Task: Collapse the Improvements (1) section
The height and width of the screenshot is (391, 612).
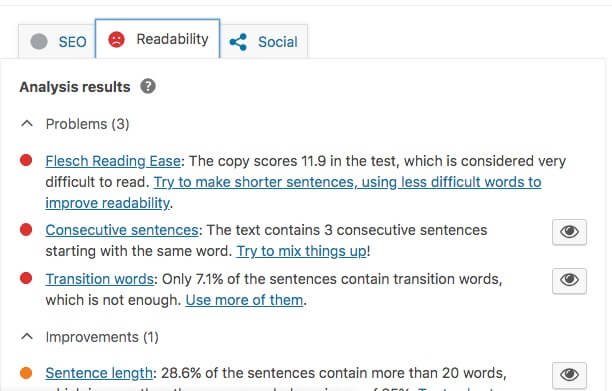Action: pos(89,337)
